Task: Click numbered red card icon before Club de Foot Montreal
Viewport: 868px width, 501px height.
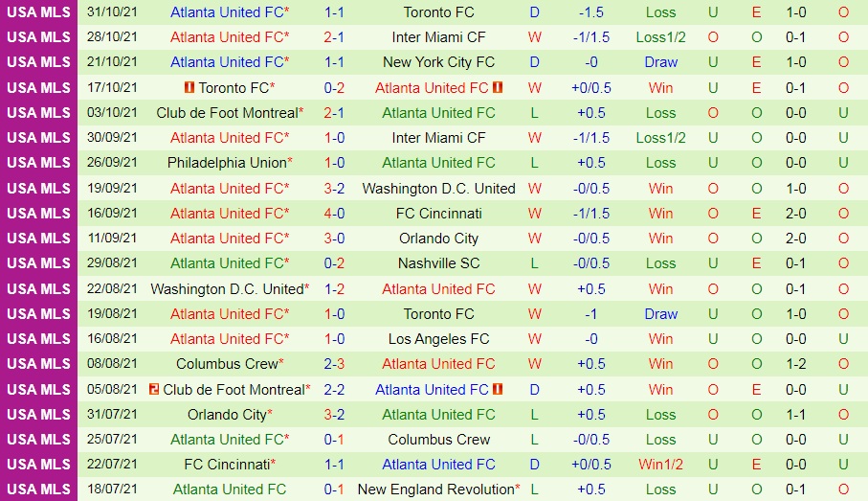Action: pos(154,390)
